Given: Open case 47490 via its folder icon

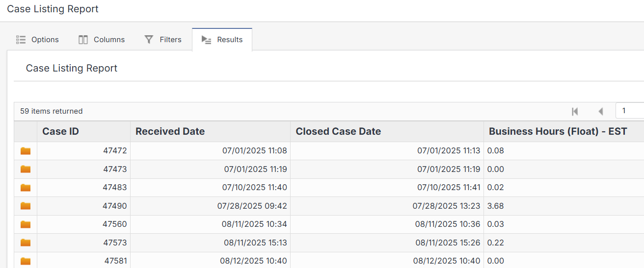Looking at the screenshot, I should (26, 206).
